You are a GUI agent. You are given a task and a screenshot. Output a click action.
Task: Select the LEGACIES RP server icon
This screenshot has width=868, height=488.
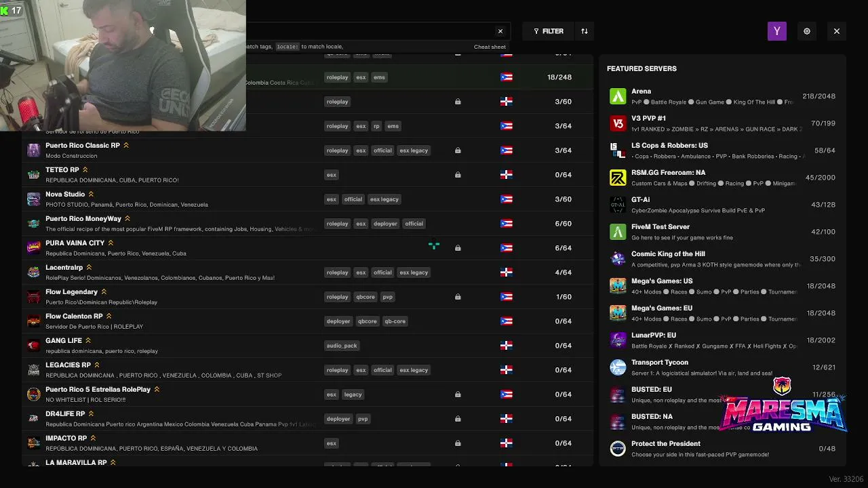tap(33, 370)
